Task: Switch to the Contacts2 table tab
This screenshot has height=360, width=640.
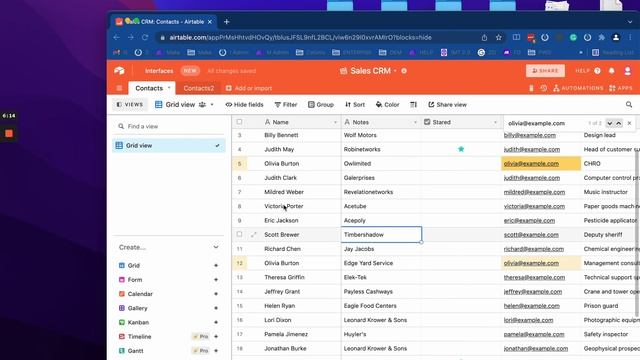Action: pyautogui.click(x=199, y=88)
